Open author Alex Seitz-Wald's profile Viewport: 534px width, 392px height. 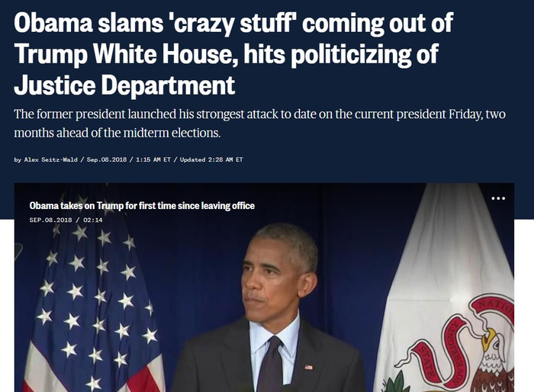click(51, 159)
